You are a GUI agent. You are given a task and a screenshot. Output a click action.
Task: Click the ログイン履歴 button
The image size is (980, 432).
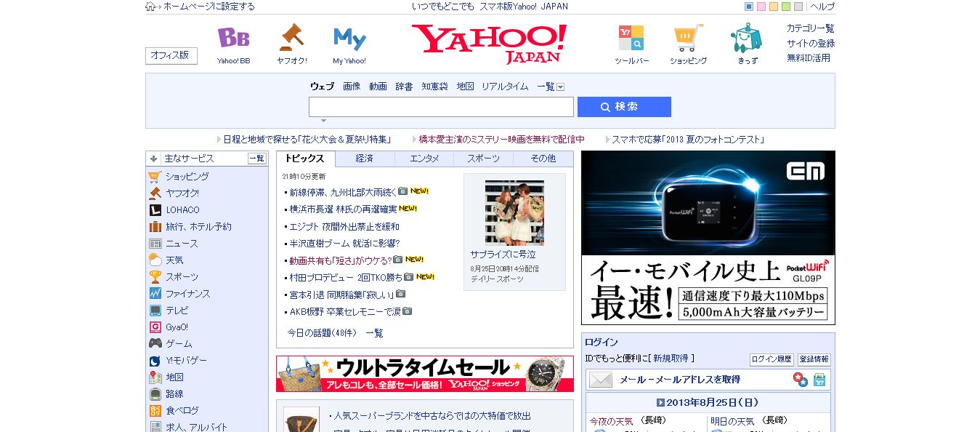772,359
